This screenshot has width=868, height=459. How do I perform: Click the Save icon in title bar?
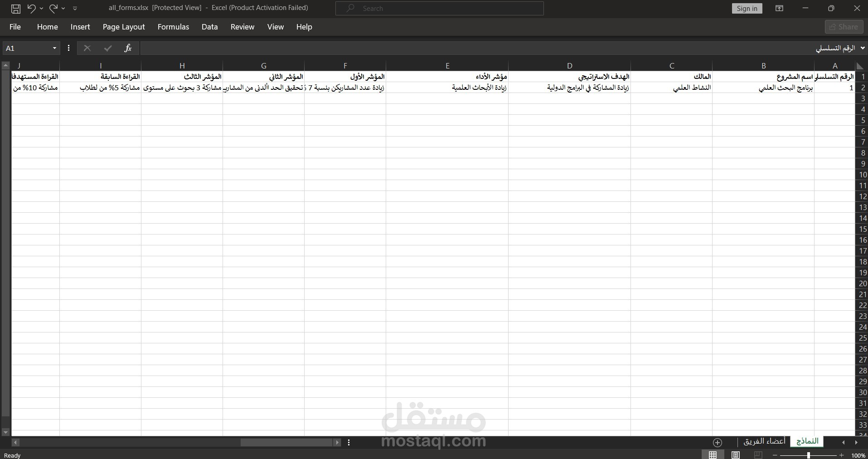tap(15, 8)
